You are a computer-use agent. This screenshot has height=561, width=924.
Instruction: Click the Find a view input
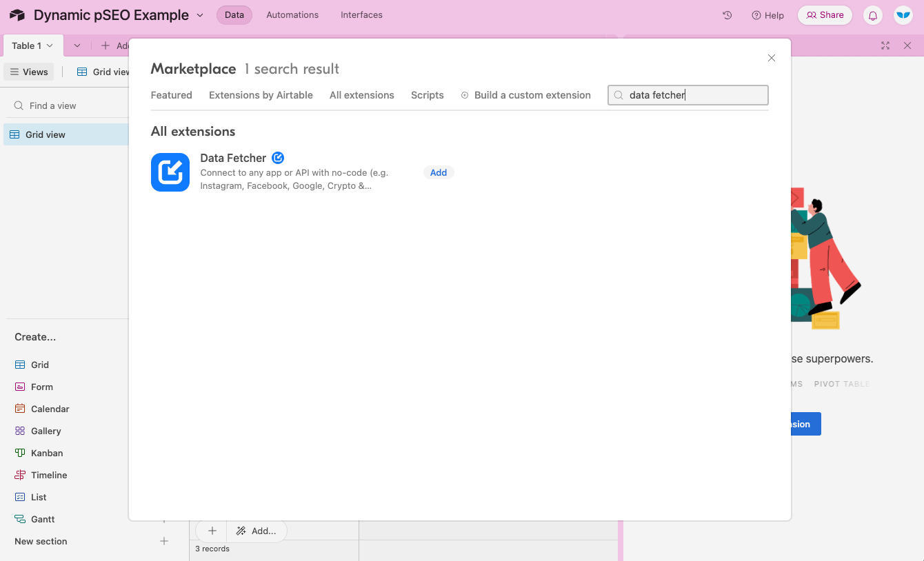click(x=68, y=105)
